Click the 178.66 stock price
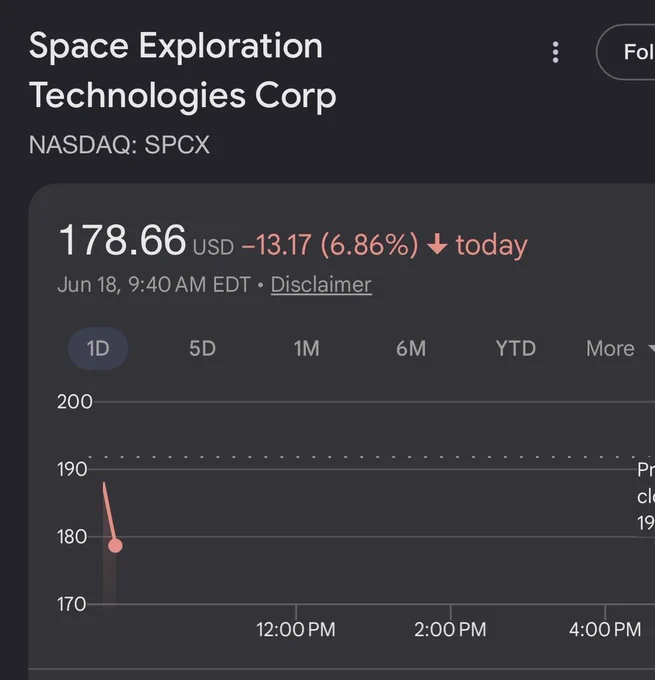The image size is (655, 680). click(122, 240)
